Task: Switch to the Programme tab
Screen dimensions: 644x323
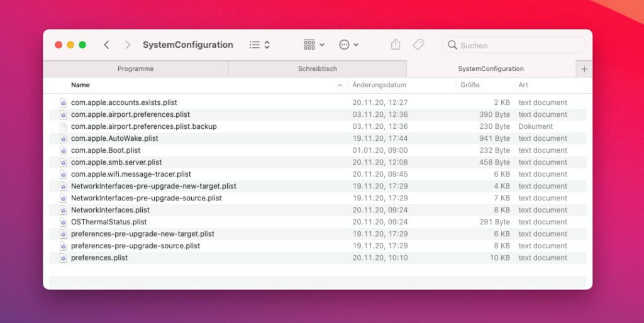Action: 136,69
